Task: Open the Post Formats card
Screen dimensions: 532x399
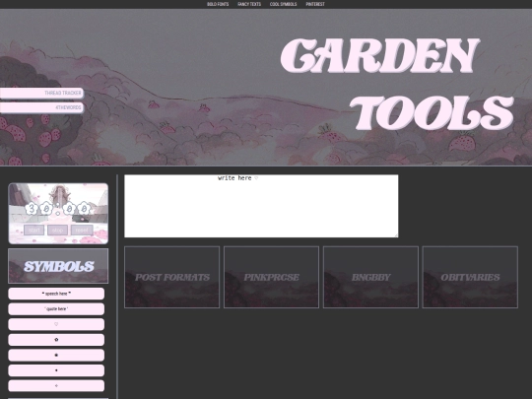Action: tap(172, 277)
